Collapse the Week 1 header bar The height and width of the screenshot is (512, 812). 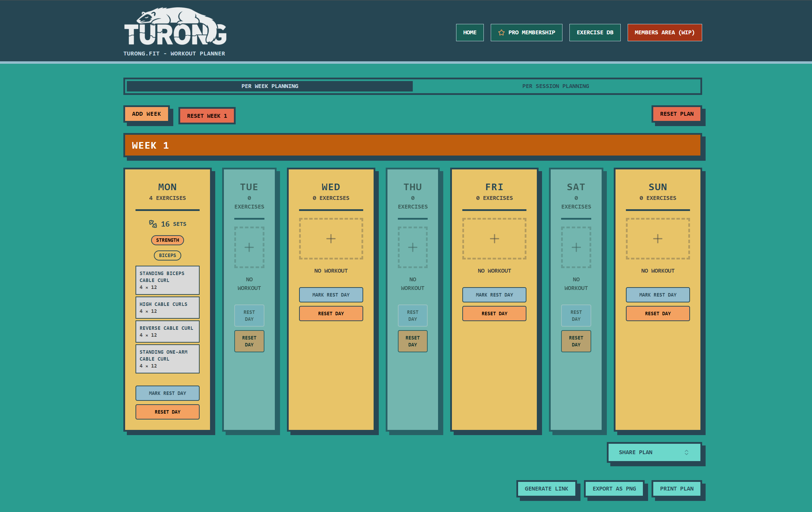[x=412, y=145]
